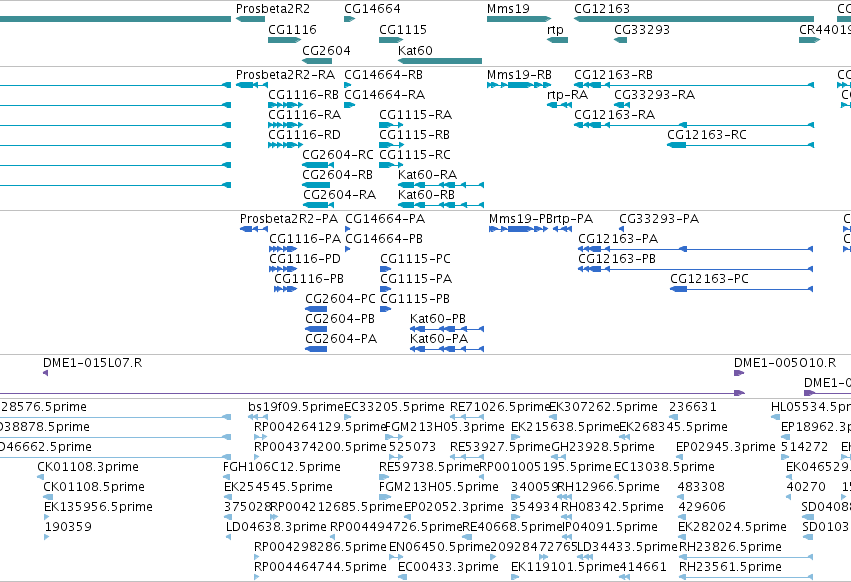Click the EC00433.3prime EST label

point(448,567)
